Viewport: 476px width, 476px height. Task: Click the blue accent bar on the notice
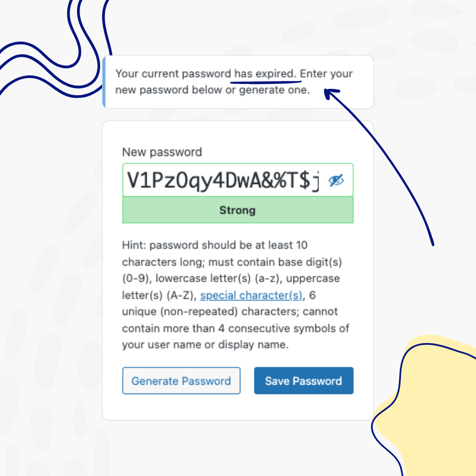coord(104,82)
